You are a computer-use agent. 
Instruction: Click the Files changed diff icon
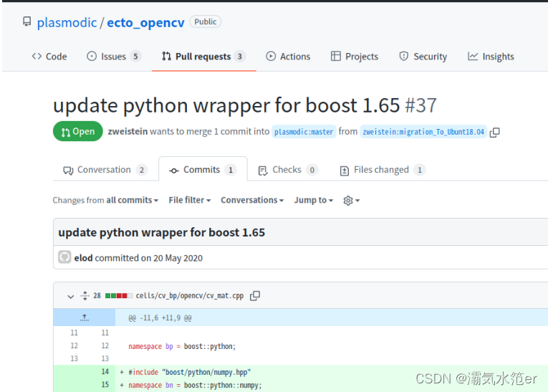point(345,171)
